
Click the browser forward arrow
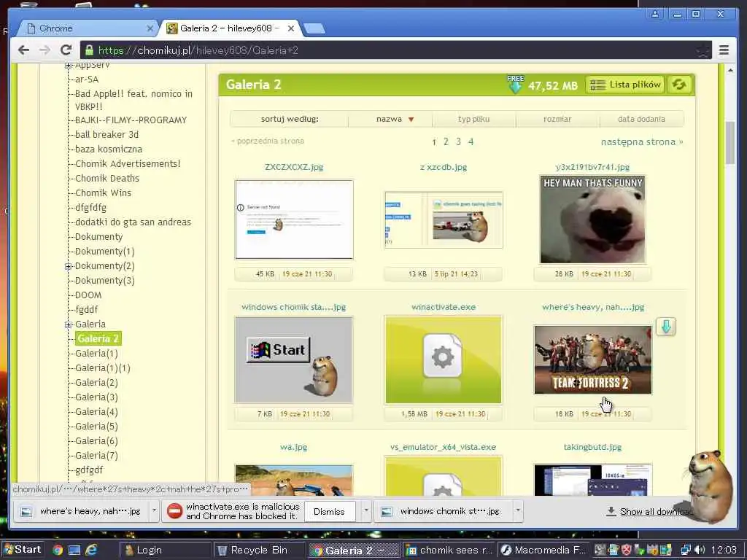44,50
